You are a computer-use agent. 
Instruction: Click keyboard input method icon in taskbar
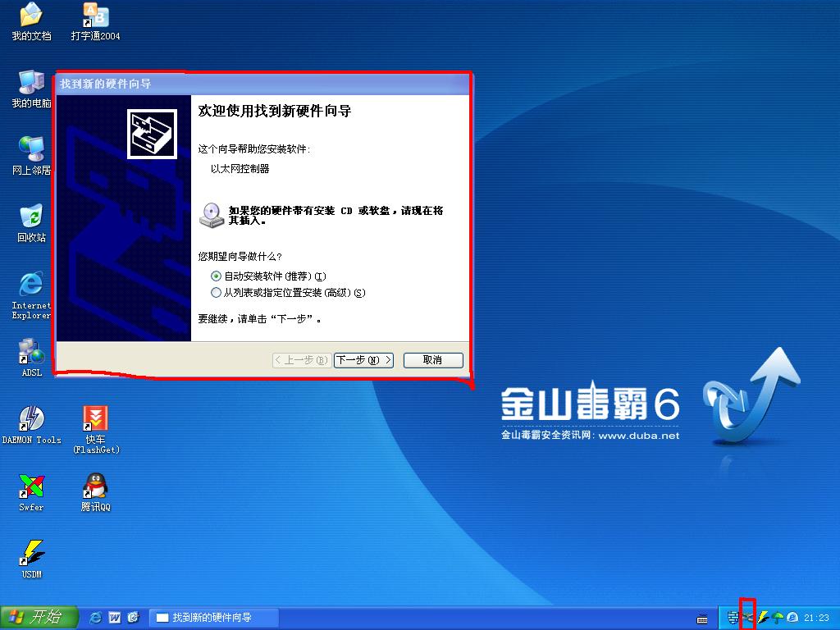[x=702, y=619]
